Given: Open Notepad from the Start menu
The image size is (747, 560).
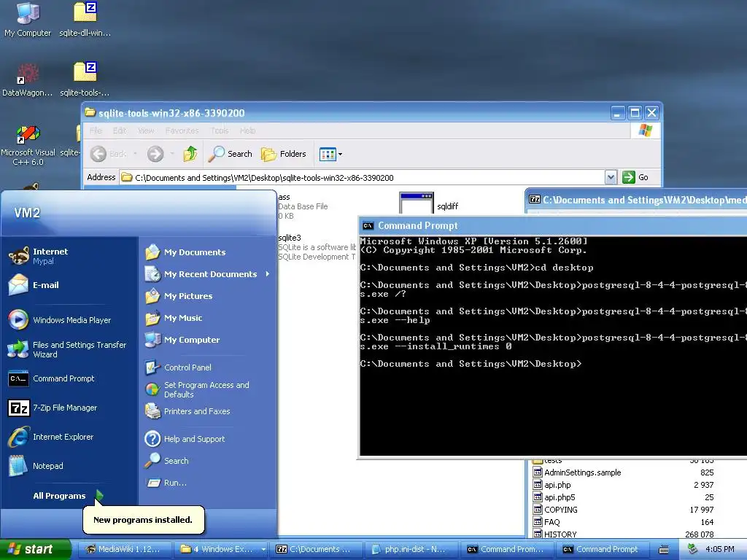Looking at the screenshot, I should (36, 466).
